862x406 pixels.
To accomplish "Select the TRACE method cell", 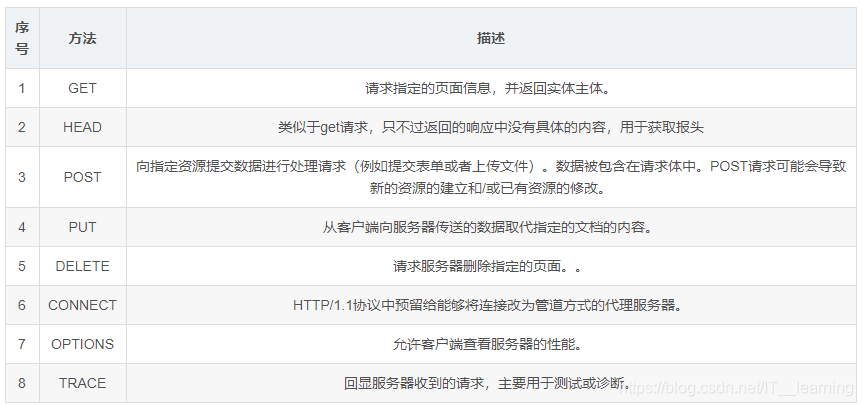I will (x=82, y=383).
